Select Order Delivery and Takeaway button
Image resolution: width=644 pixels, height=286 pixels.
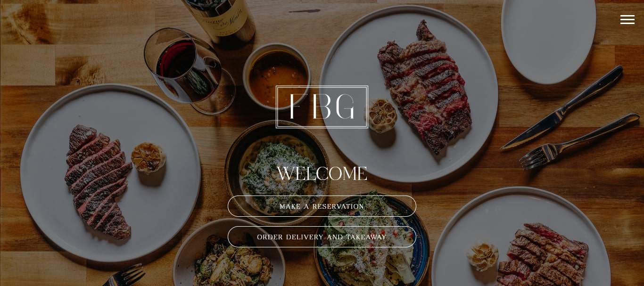point(322,237)
